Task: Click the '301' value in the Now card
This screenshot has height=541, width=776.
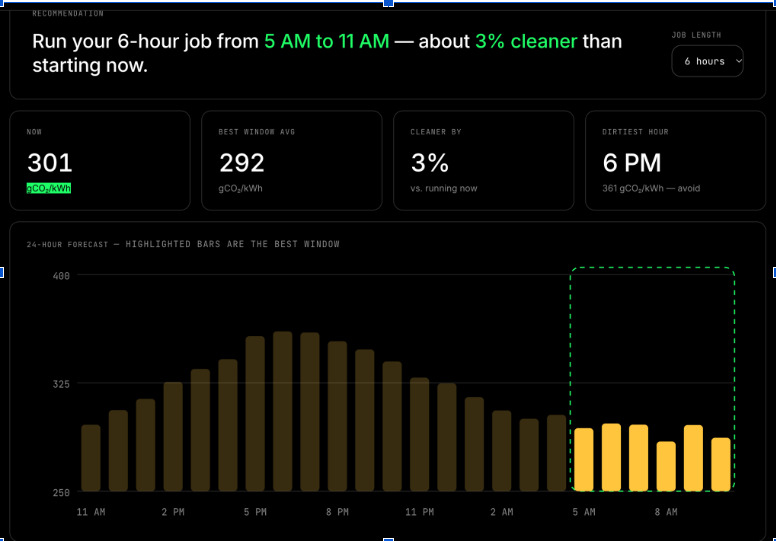Action: (x=49, y=163)
